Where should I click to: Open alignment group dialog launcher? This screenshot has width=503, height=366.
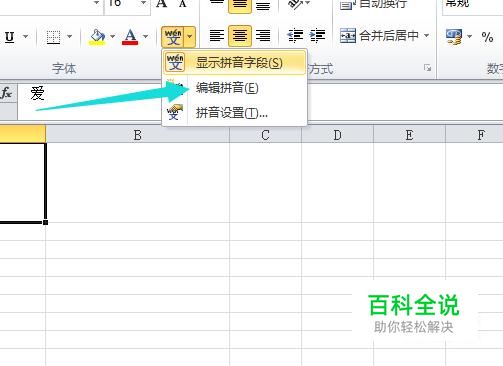coord(427,68)
